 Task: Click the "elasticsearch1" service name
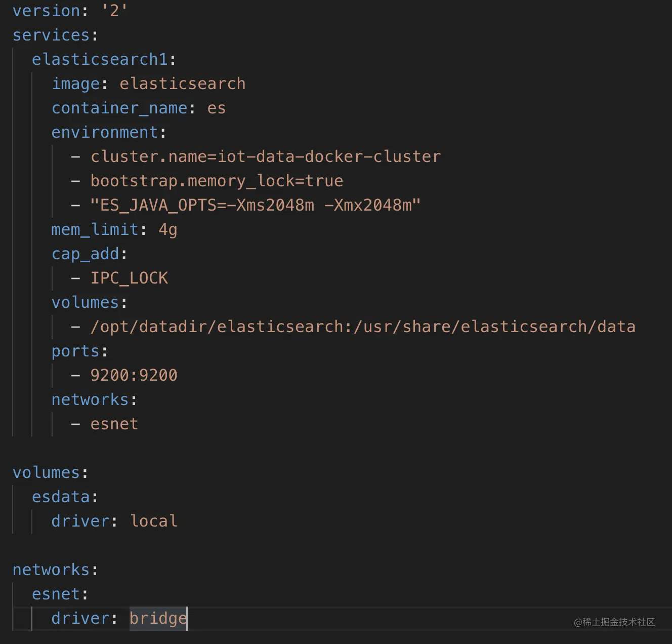tap(100, 59)
